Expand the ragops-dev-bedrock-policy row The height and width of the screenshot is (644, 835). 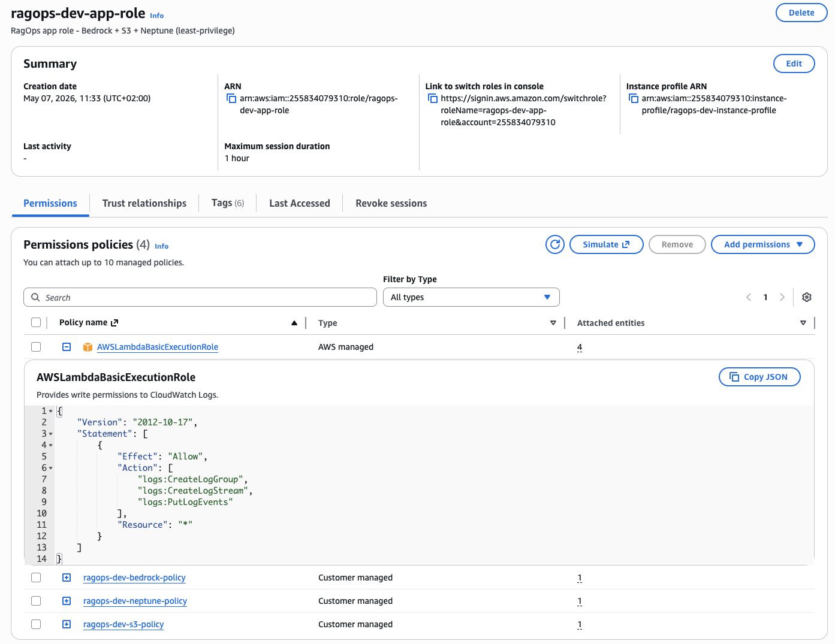pyautogui.click(x=67, y=578)
